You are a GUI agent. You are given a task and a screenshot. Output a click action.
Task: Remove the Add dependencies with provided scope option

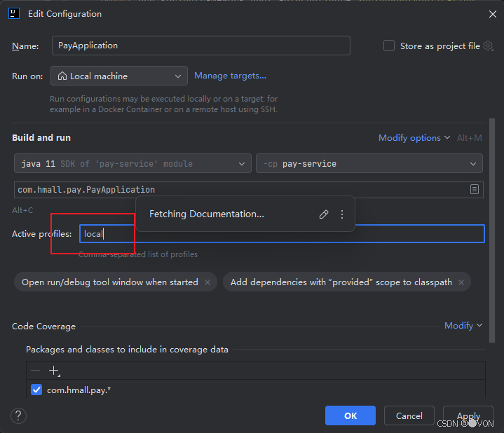point(461,282)
